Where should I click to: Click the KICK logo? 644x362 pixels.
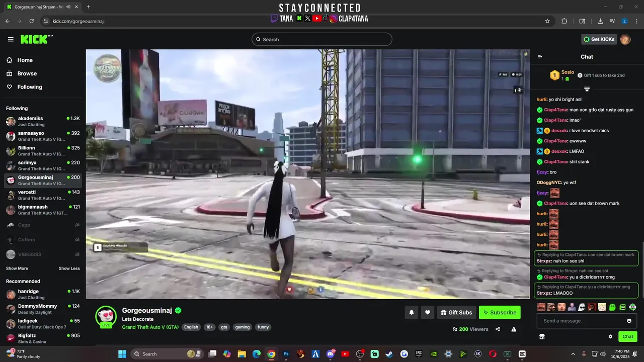pyautogui.click(x=37, y=39)
